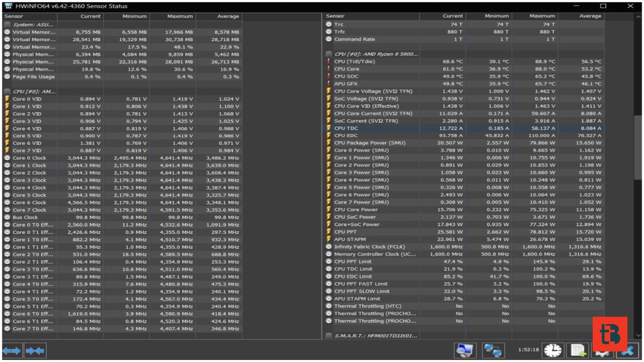Screen dimensions: 644x362
Task: Click the round icon beside Page File Usage
Action: pos(7,77)
